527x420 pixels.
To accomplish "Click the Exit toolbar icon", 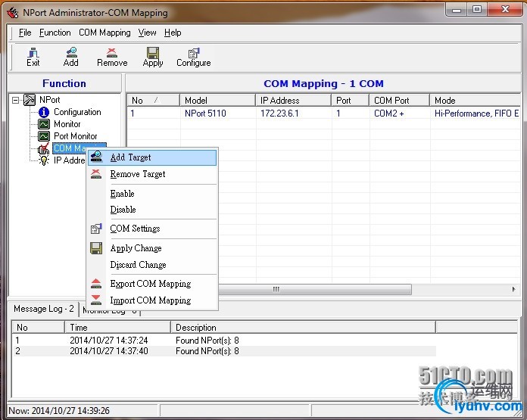I will [33, 53].
